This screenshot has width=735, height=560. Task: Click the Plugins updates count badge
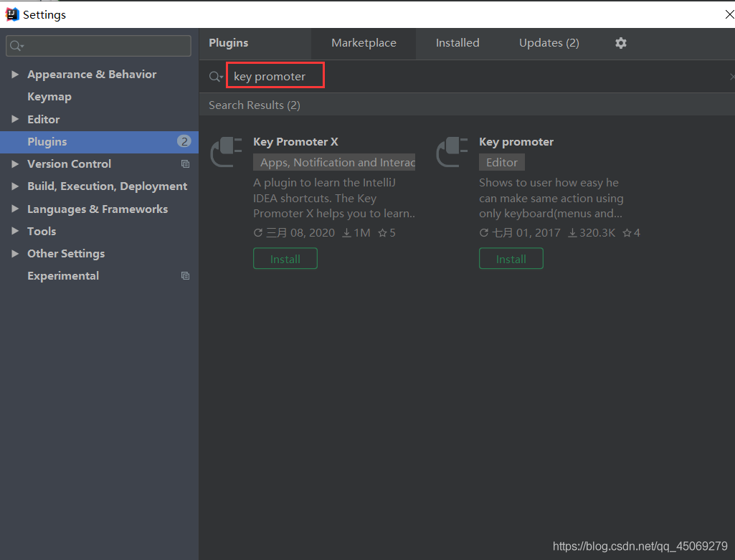[184, 141]
